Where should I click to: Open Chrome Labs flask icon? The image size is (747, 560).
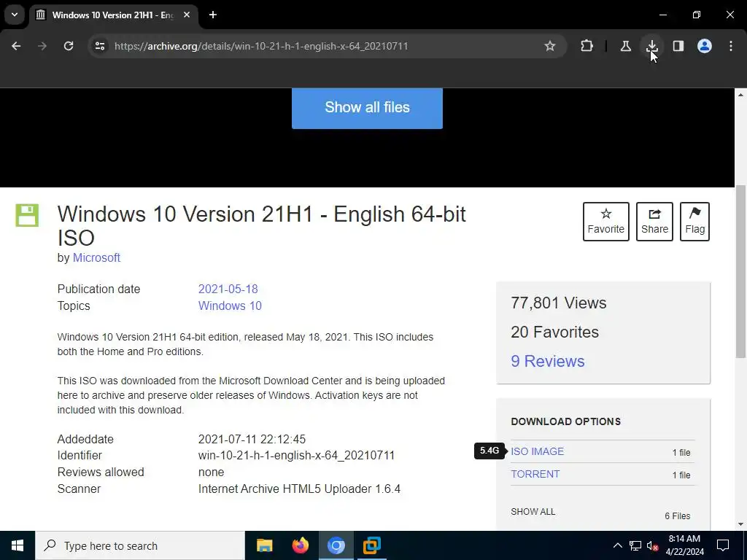(x=625, y=46)
